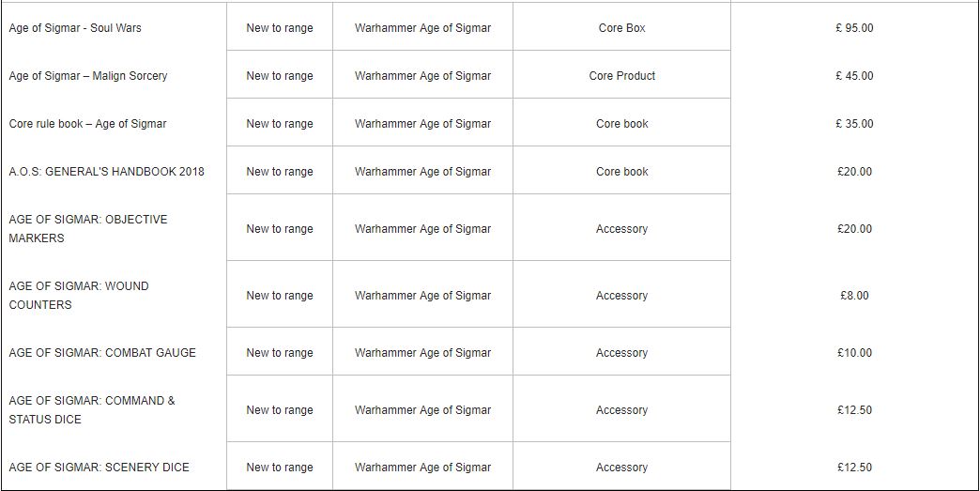
Task: Select AGE OF SIGMAR: WOUND COUNTERS name
Action: click(x=79, y=296)
